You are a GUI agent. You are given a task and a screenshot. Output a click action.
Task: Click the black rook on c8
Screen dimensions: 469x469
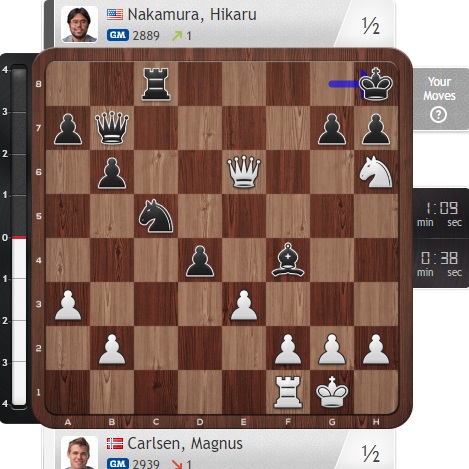pos(156,84)
